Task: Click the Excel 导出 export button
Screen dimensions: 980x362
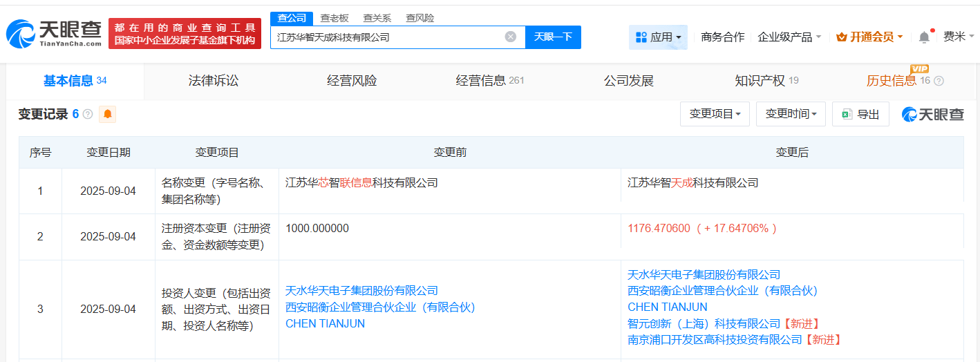Action: pos(860,114)
